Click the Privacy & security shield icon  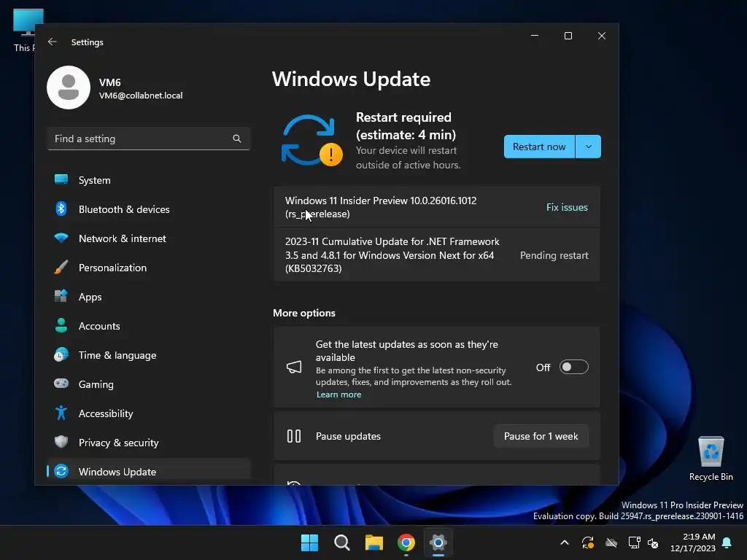click(61, 442)
